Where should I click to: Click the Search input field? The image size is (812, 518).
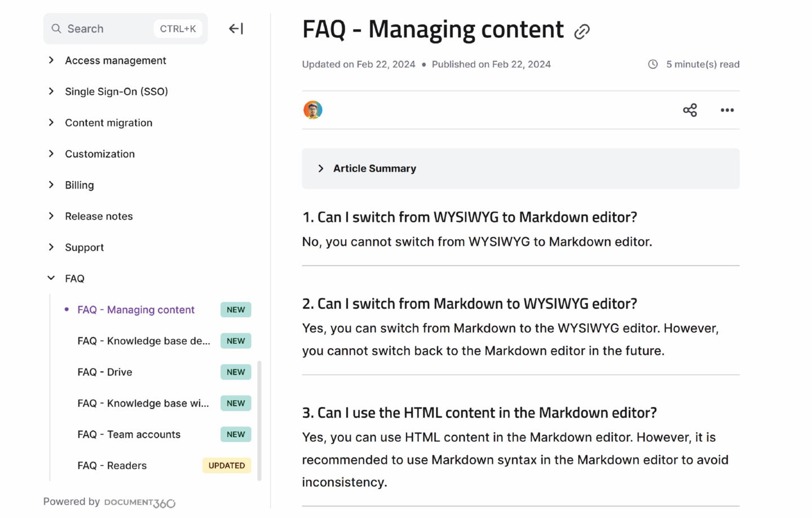pos(126,29)
